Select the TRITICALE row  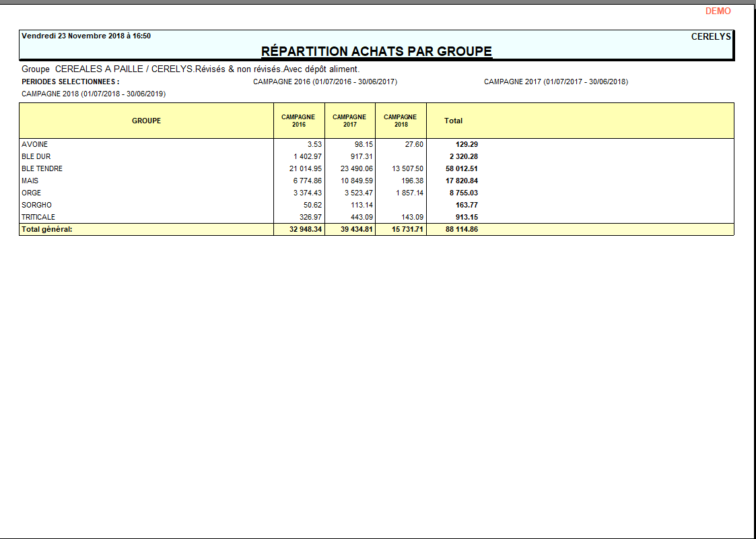point(40,216)
